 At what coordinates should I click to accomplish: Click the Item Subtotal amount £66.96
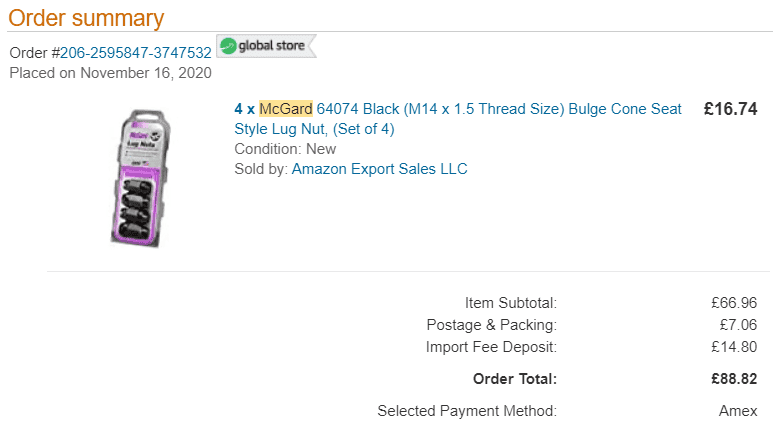click(734, 303)
